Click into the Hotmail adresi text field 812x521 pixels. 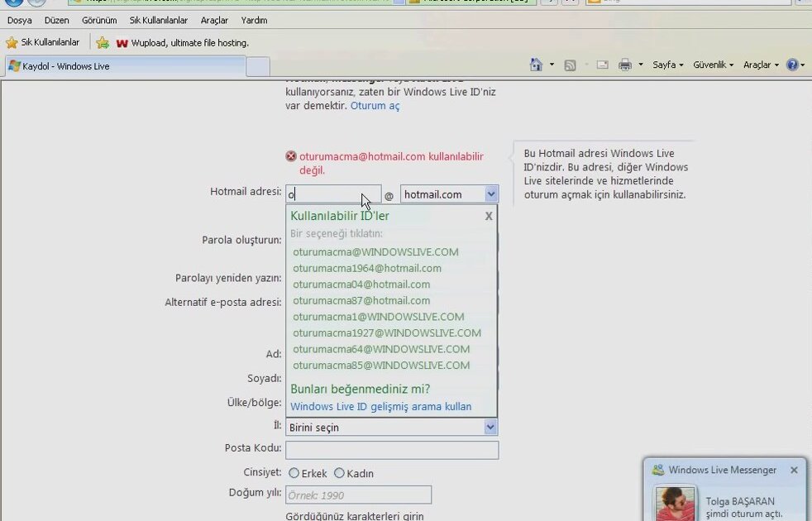[x=333, y=194]
